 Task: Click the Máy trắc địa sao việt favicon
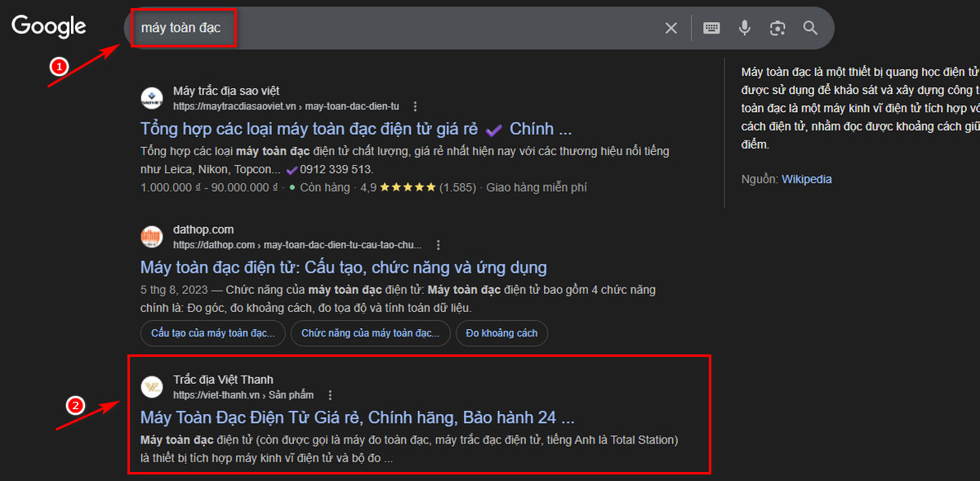coord(152,98)
